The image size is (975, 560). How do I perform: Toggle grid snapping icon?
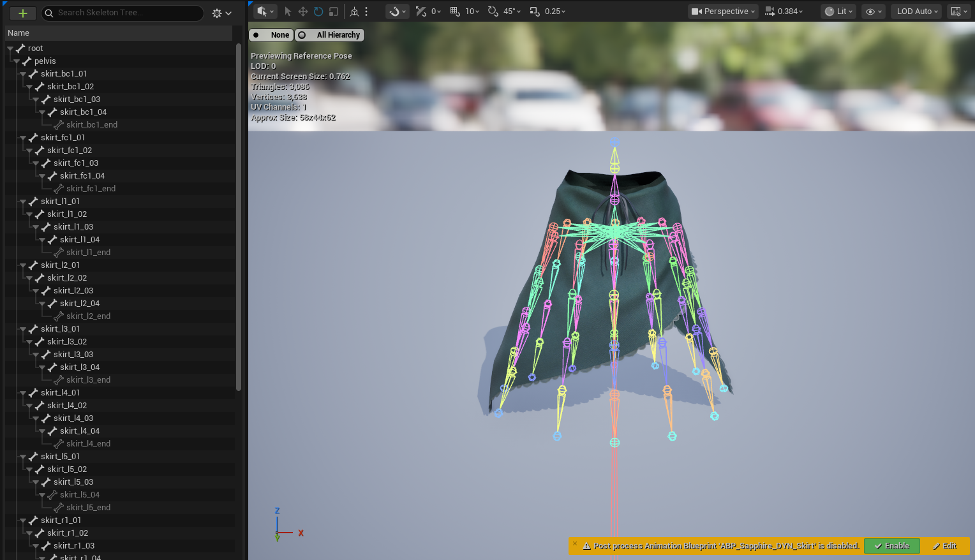(455, 11)
